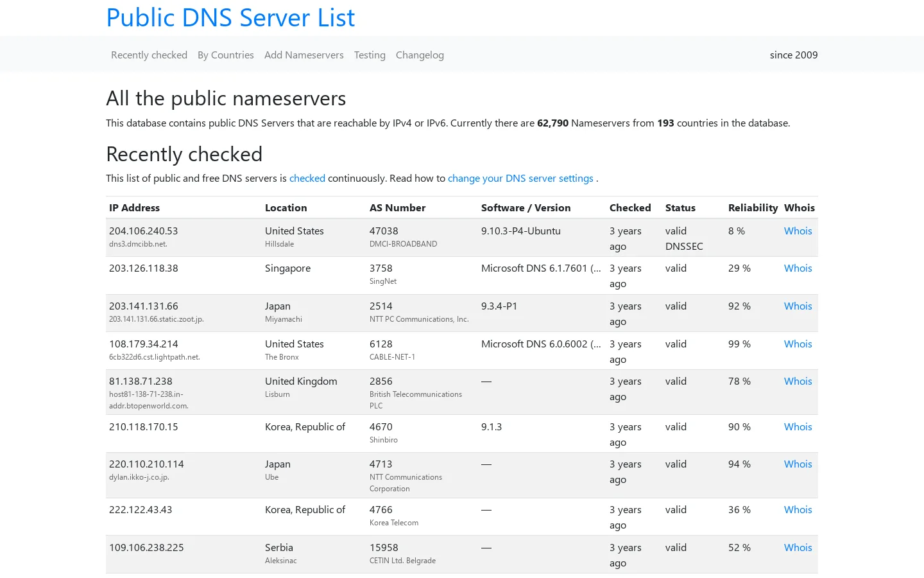
Task: Open the Recently checked nav item
Action: (x=149, y=55)
